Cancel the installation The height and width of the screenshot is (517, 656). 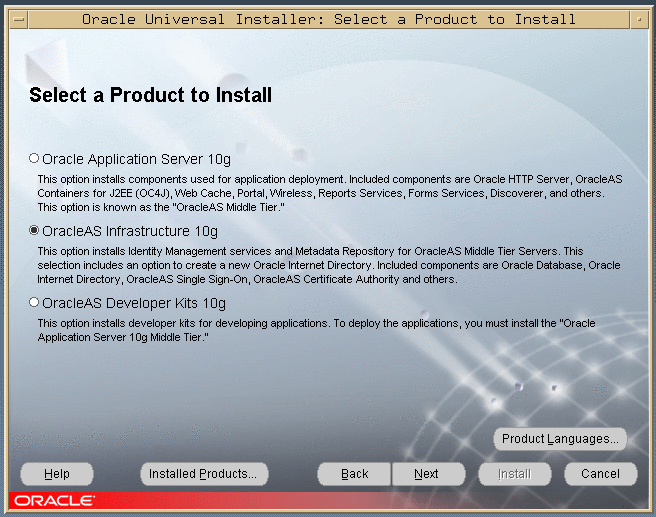pos(600,474)
